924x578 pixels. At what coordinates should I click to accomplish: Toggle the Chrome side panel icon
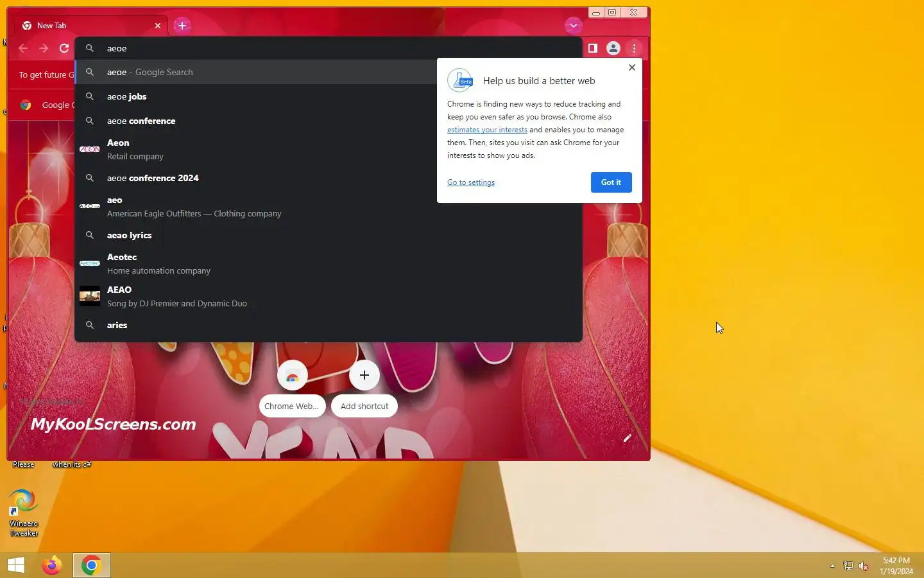click(x=593, y=48)
